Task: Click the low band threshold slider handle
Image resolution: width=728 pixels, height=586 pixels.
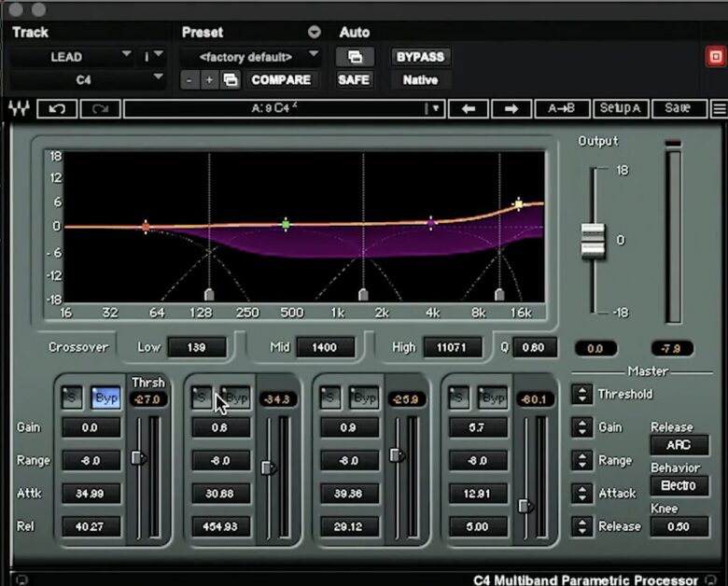Action: coord(138,457)
